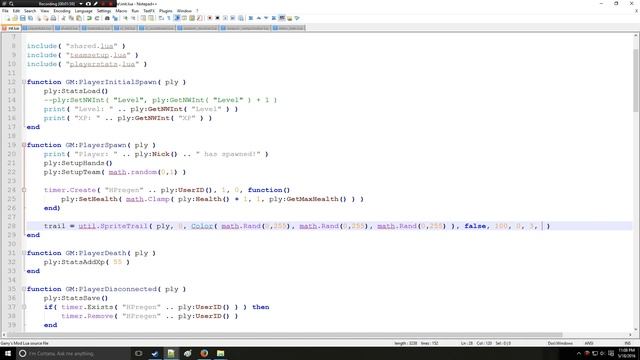Click Dos\Windows line-ending status field
Image resolution: width=640 pixels, height=360 pixels.
(x=560, y=343)
